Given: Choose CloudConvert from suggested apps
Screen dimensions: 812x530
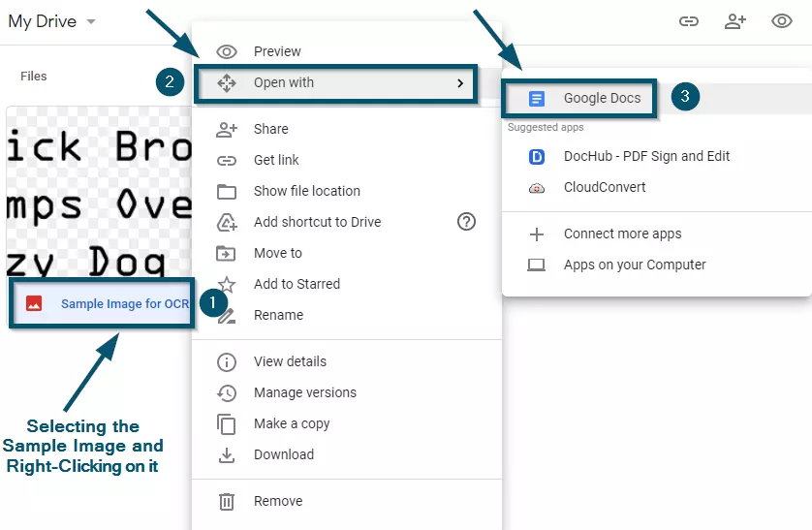Looking at the screenshot, I should click(x=657, y=187).
